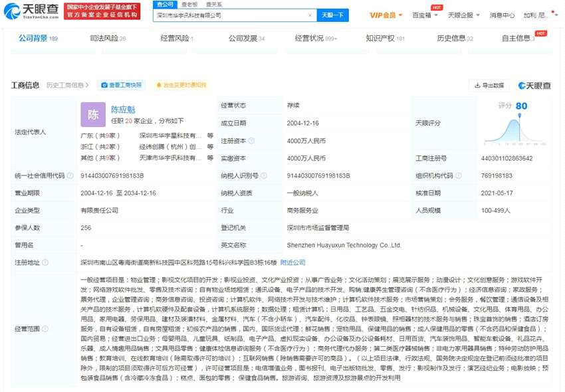Switch to the 查关系 search tab

pyautogui.click(x=214, y=5)
